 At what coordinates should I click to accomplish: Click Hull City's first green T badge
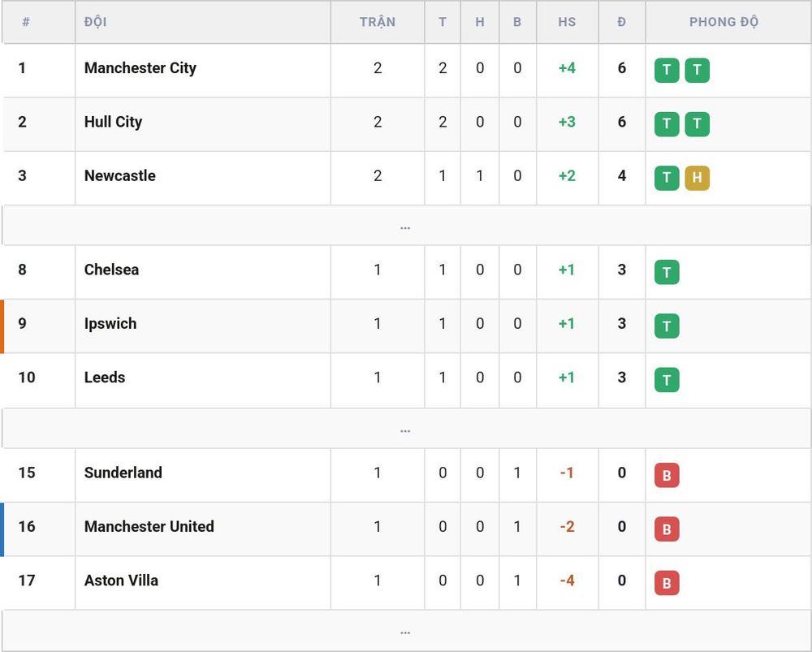(x=667, y=123)
